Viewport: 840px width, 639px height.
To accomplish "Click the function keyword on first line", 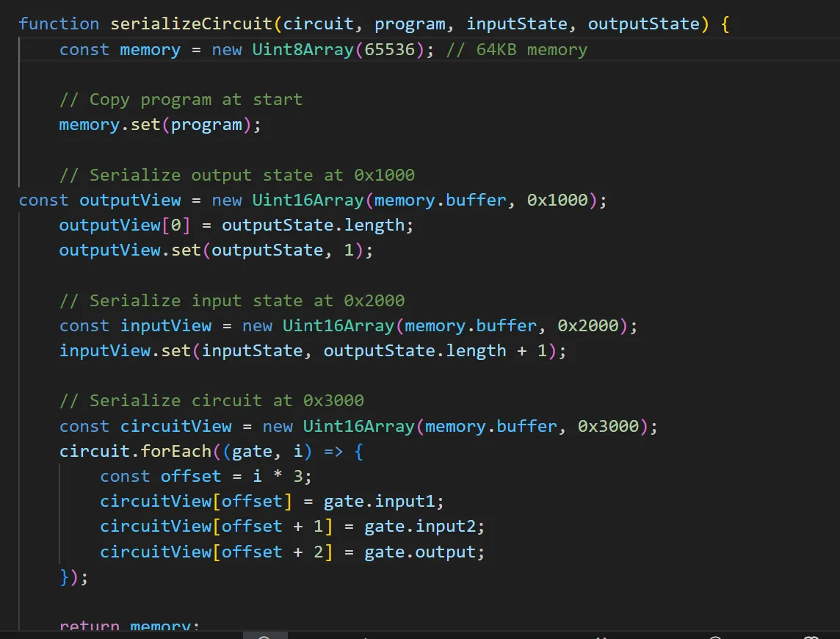I will click(59, 24).
